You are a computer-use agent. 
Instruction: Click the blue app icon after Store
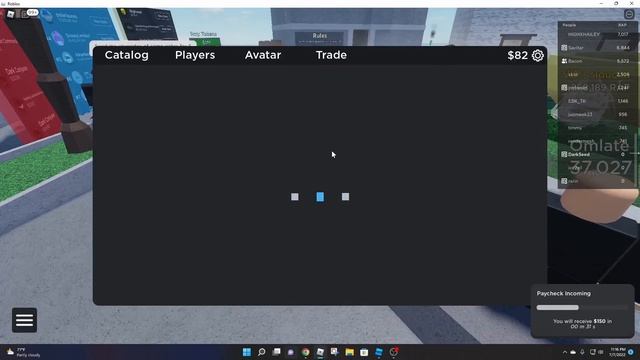(379, 352)
